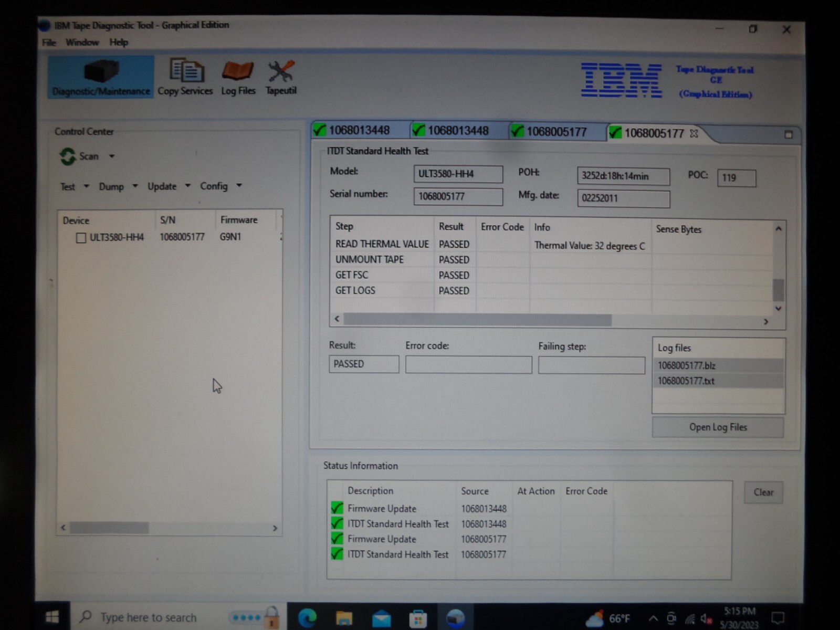Open Microsoft Edge from taskbar

click(308, 618)
